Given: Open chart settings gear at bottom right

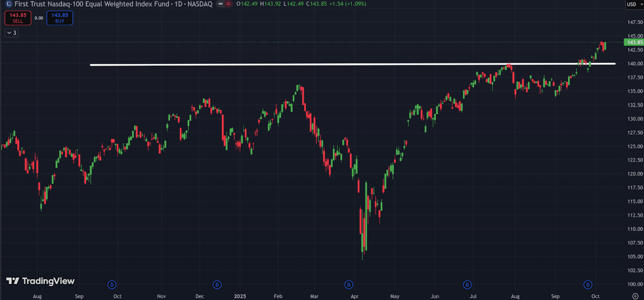Looking at the screenshot, I should (635, 296).
